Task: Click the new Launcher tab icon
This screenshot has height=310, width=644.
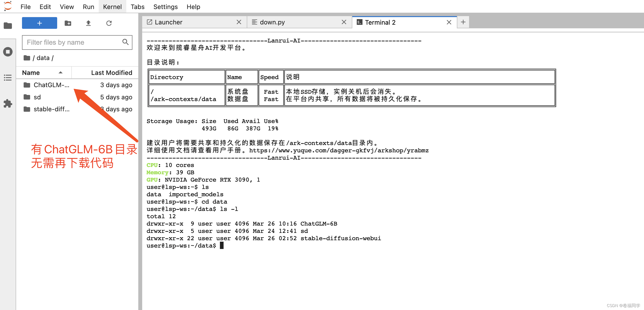Action: click(463, 22)
